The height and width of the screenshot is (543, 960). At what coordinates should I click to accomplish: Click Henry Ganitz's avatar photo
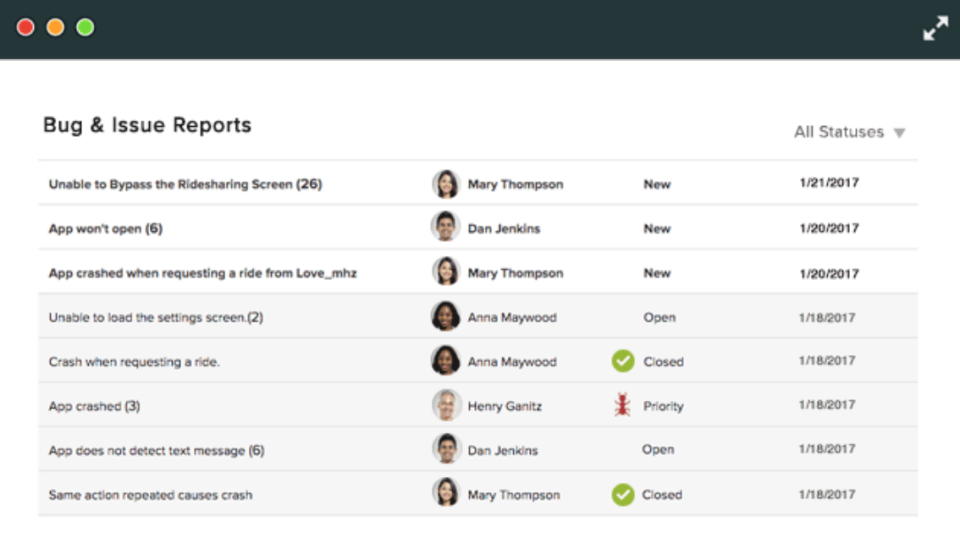[445, 405]
